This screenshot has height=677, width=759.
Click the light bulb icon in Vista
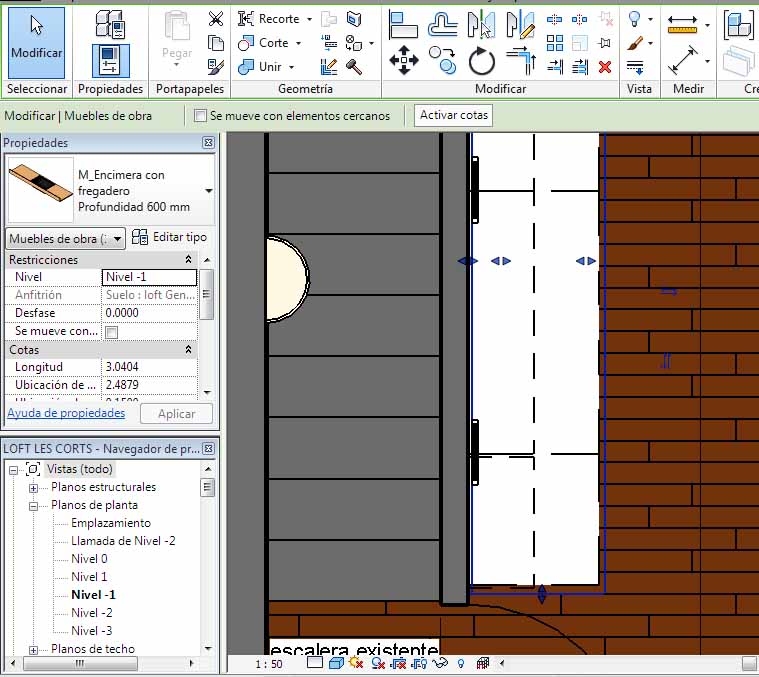(x=634, y=19)
